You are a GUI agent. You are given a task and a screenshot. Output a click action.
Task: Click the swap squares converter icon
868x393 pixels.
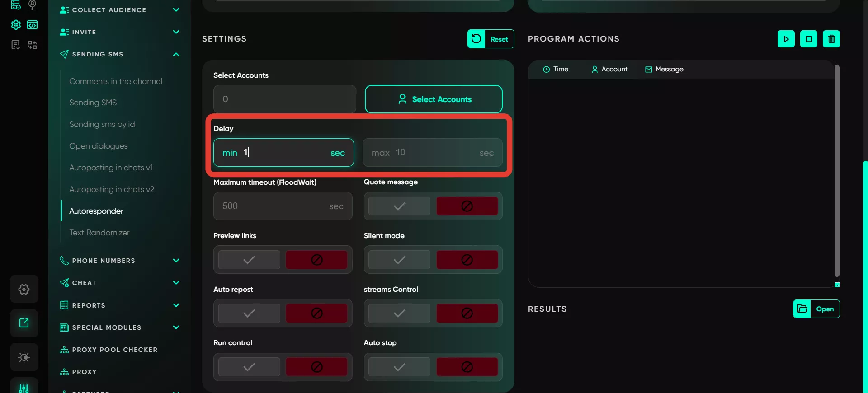[x=32, y=45]
